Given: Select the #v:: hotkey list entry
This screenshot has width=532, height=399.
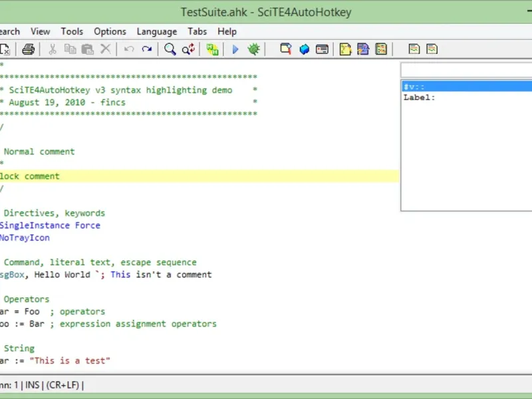Looking at the screenshot, I should 467,86.
